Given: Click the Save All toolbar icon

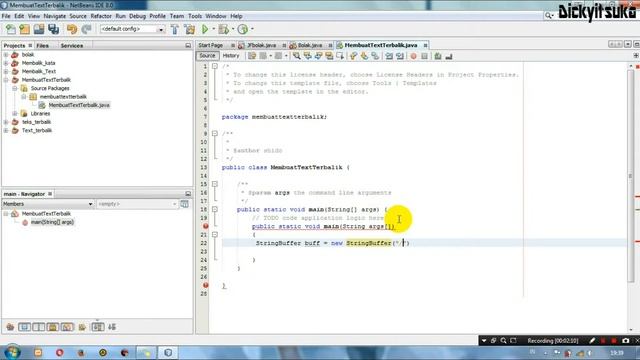Looking at the screenshot, I should pos(53,29).
